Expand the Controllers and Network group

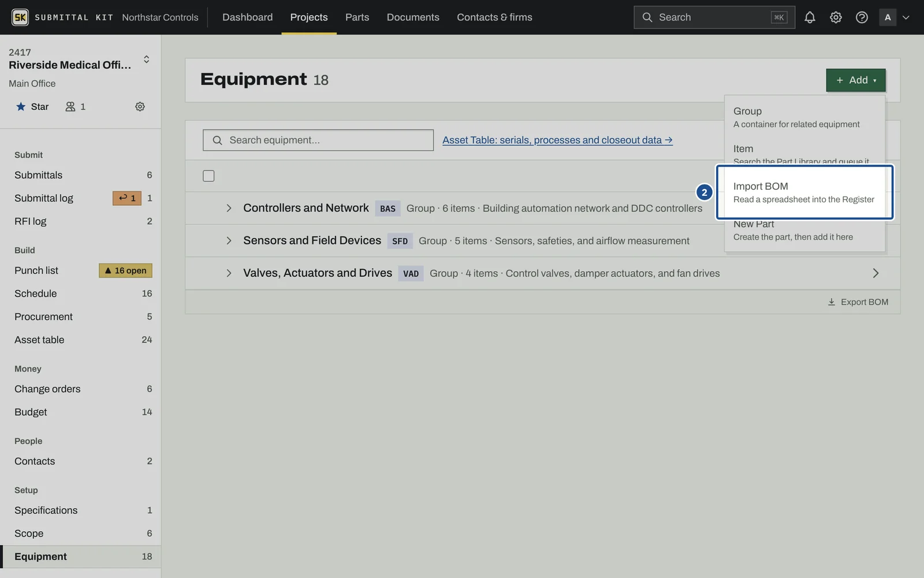click(229, 208)
